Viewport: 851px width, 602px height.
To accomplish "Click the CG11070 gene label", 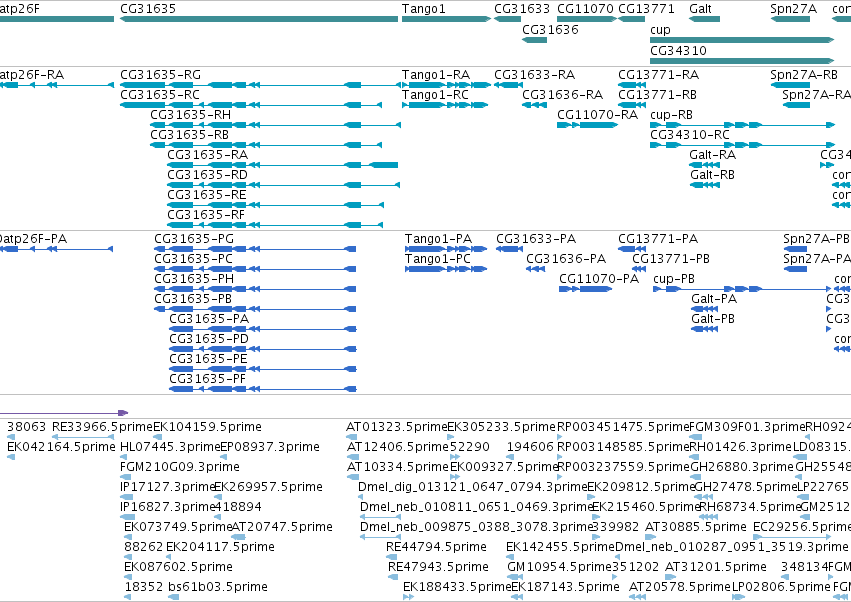I will (x=585, y=9).
